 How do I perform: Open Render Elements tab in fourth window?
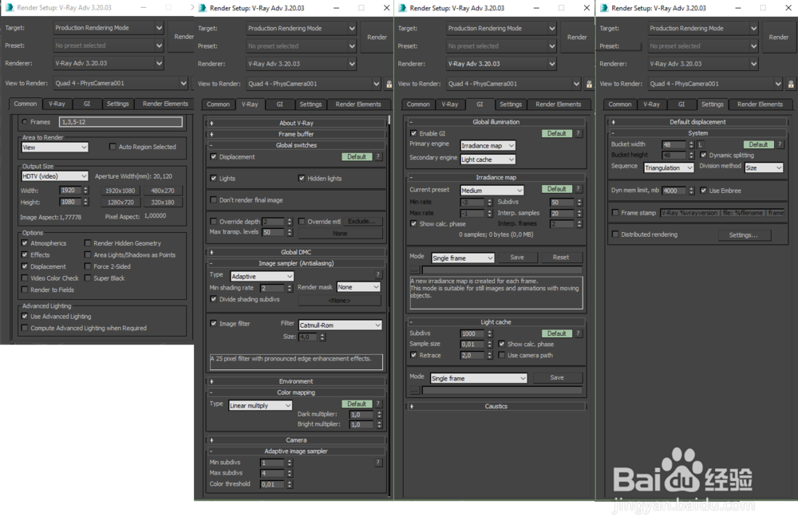point(760,104)
